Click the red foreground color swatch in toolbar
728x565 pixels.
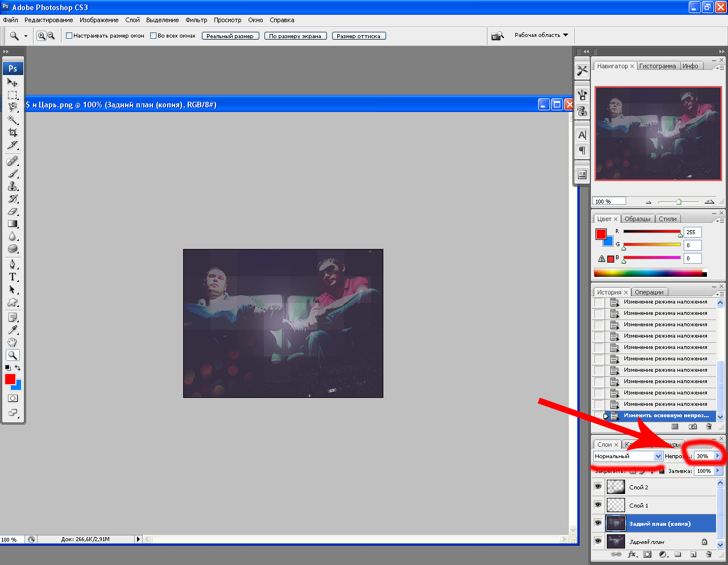click(x=10, y=379)
